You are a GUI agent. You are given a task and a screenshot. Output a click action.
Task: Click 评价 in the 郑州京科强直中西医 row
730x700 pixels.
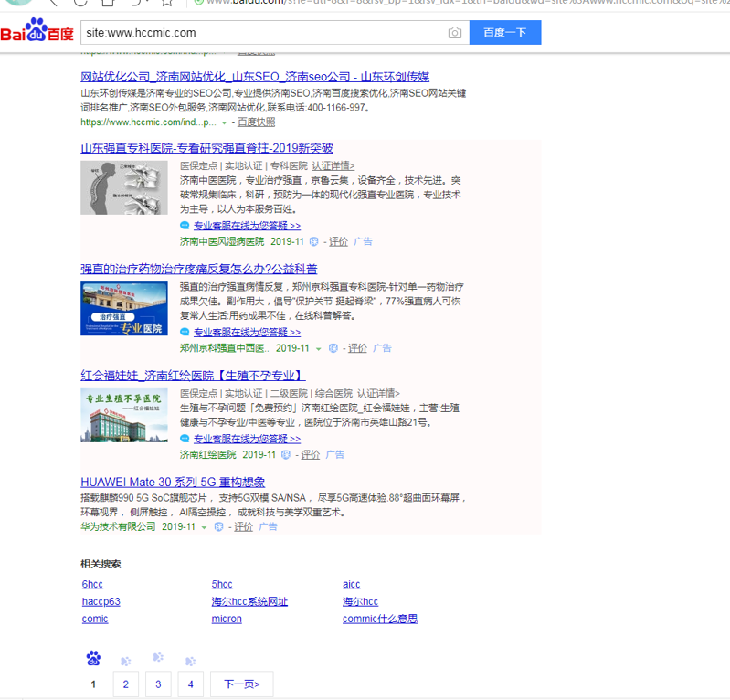[357, 348]
